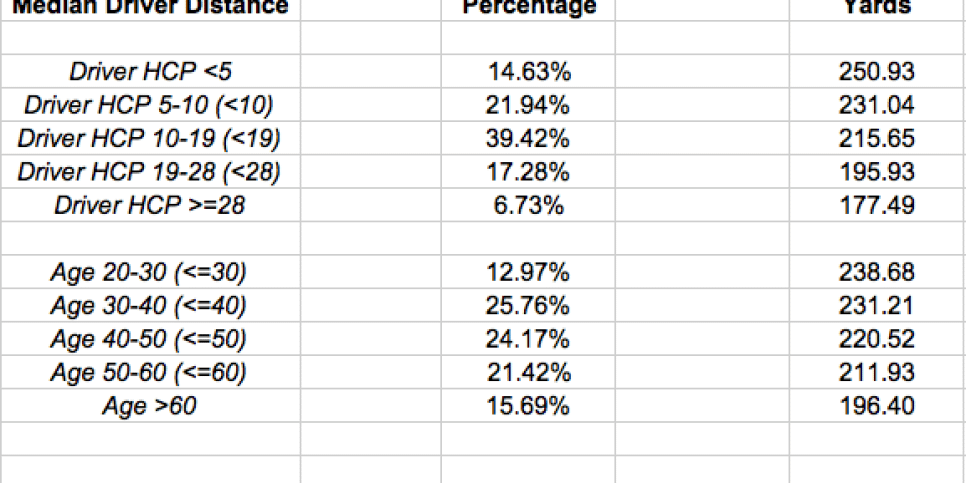
Task: Select the 14.63% percentage cell
Action: pyautogui.click(x=528, y=71)
